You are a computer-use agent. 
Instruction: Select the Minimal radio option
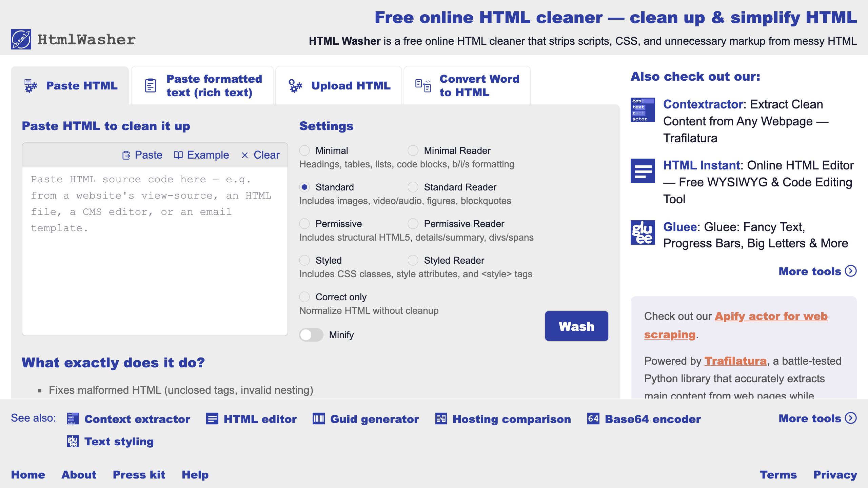point(304,150)
